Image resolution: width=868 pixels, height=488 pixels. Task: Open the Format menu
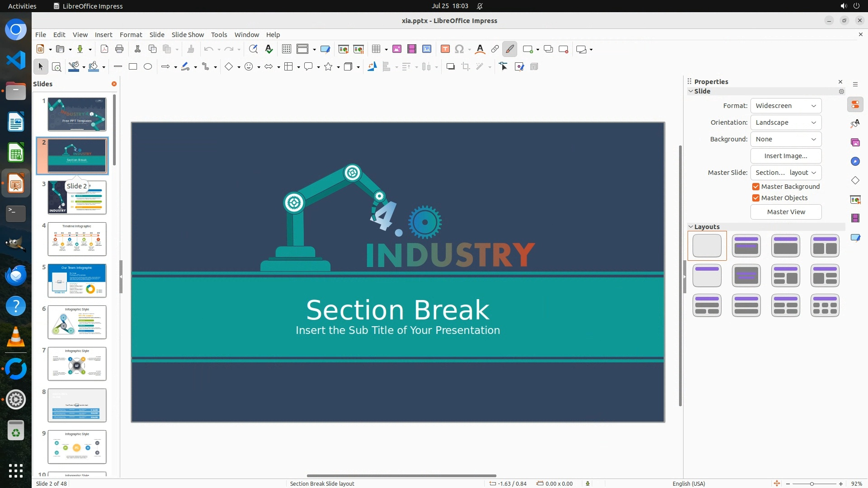point(131,35)
